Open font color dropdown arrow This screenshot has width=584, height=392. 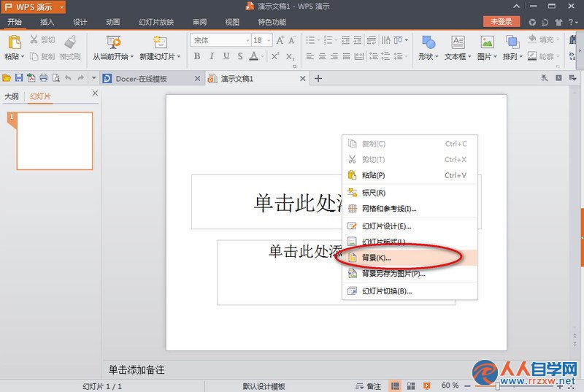tap(262, 57)
